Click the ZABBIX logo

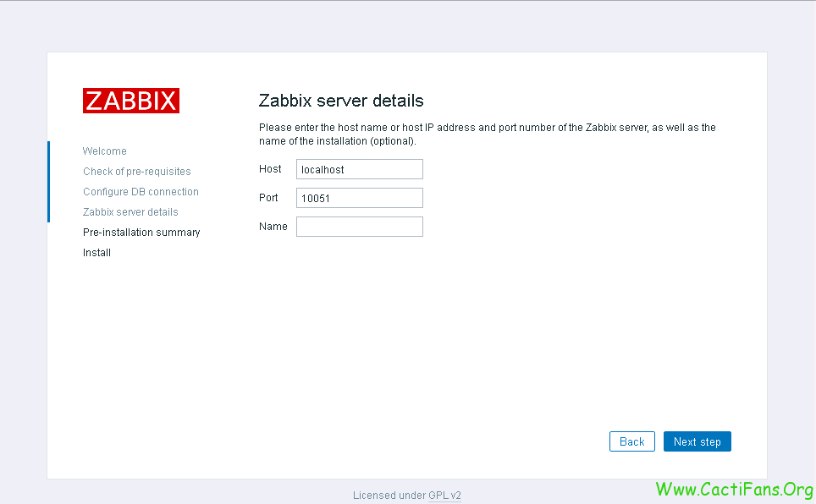coord(131,101)
